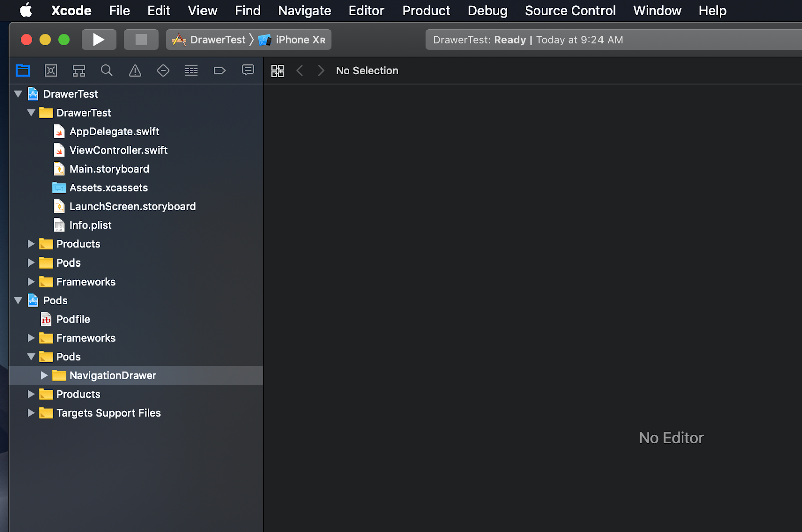Open the Source Control menu

coord(570,10)
